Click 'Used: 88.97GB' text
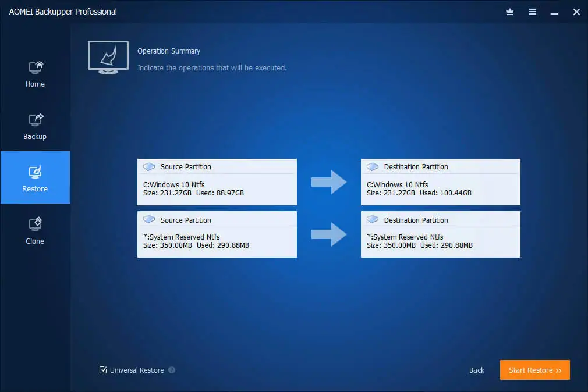Viewport: 588px width, 392px height. tap(220, 193)
